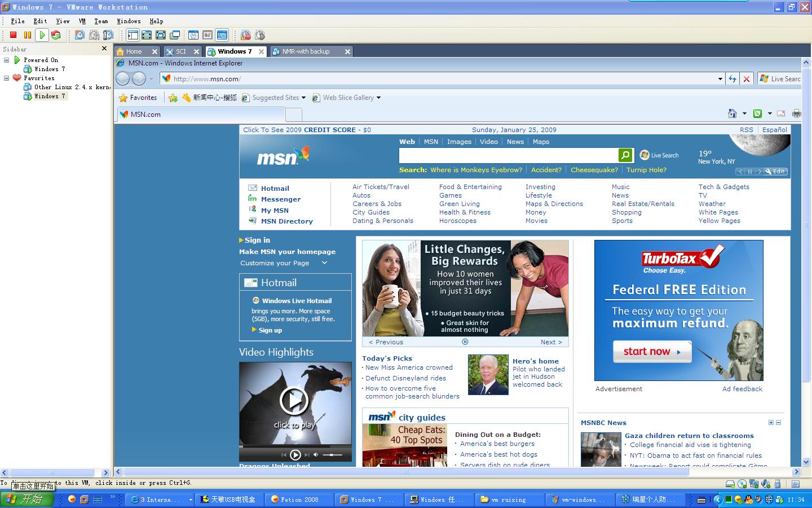This screenshot has width=812, height=508.
Task: Open the Hotmail link
Action: tap(275, 189)
